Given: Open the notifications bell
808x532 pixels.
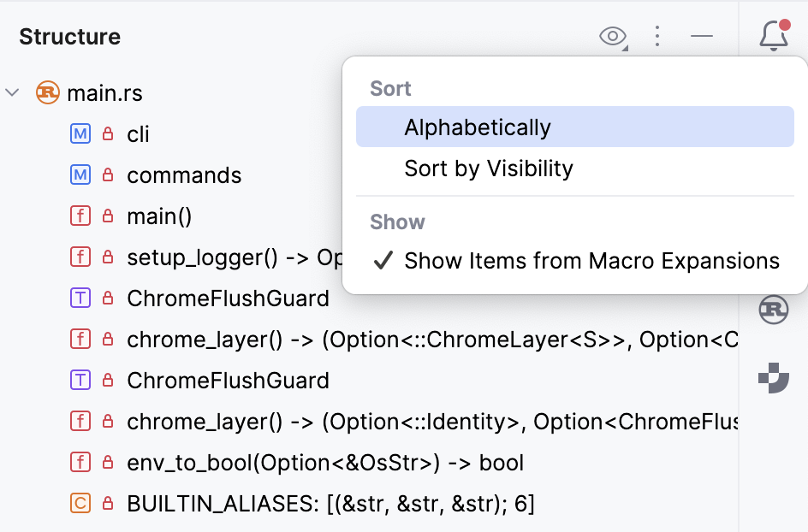Looking at the screenshot, I should [773, 36].
